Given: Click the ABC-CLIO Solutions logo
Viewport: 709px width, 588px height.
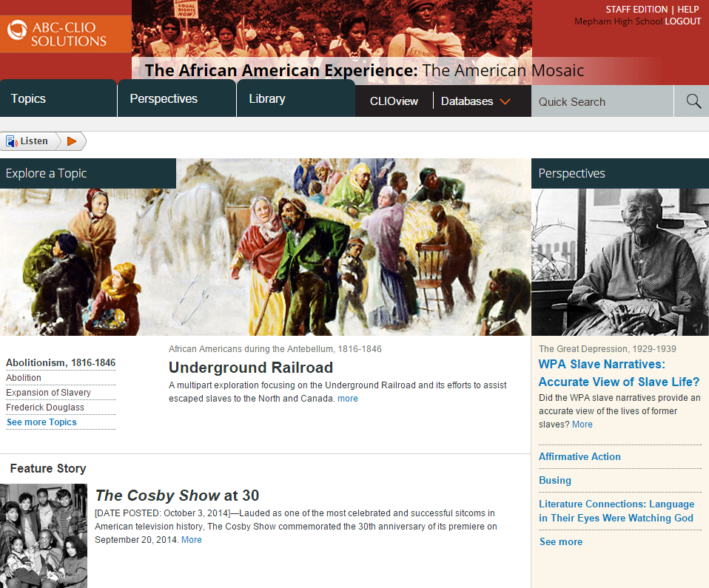Looking at the screenshot, I should tap(57, 34).
